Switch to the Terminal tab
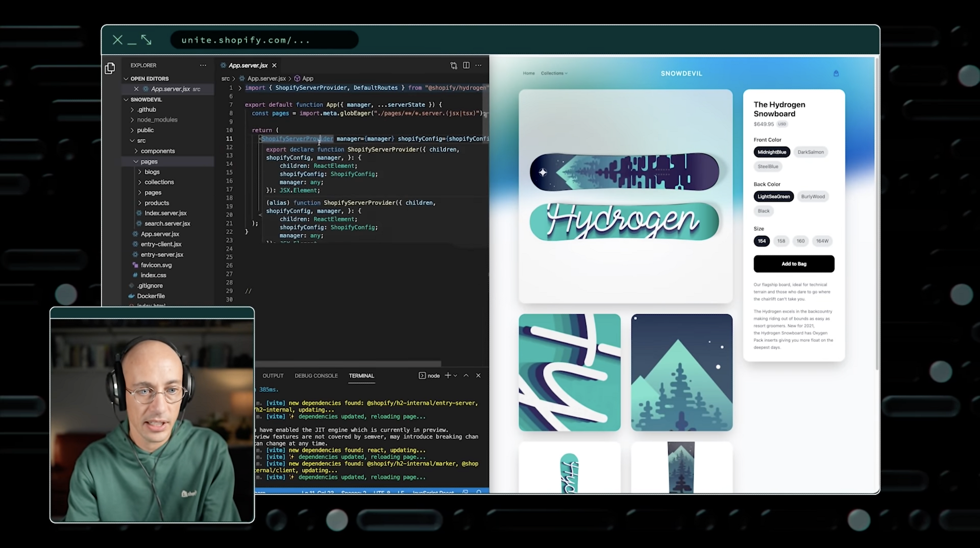The image size is (980, 548). click(361, 376)
